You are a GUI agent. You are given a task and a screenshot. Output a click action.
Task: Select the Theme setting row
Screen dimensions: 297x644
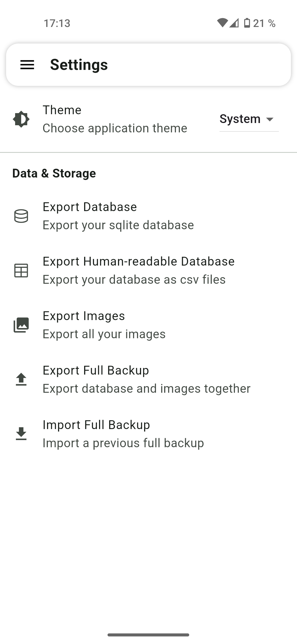pyautogui.click(x=148, y=119)
